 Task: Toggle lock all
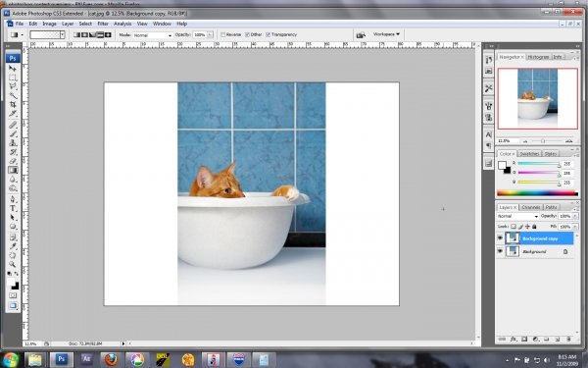coord(534,227)
